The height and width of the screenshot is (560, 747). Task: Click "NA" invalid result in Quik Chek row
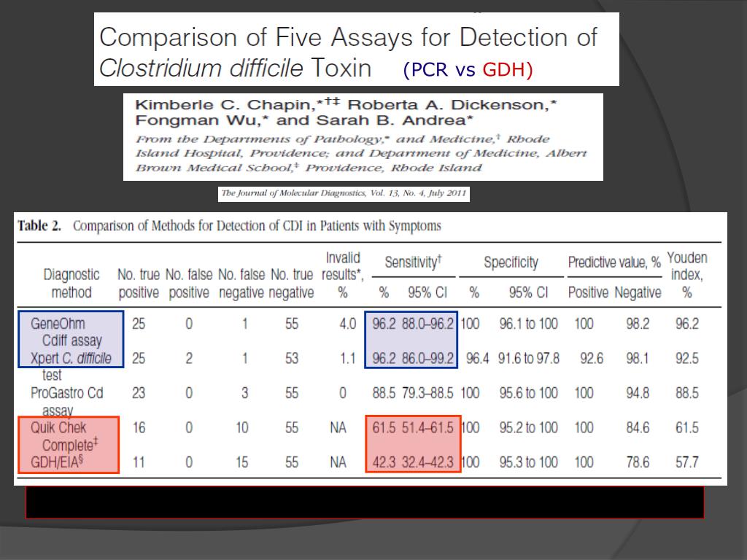click(x=338, y=427)
